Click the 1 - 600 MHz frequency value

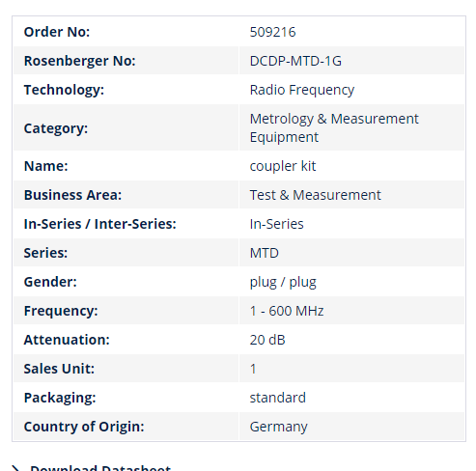(x=287, y=311)
